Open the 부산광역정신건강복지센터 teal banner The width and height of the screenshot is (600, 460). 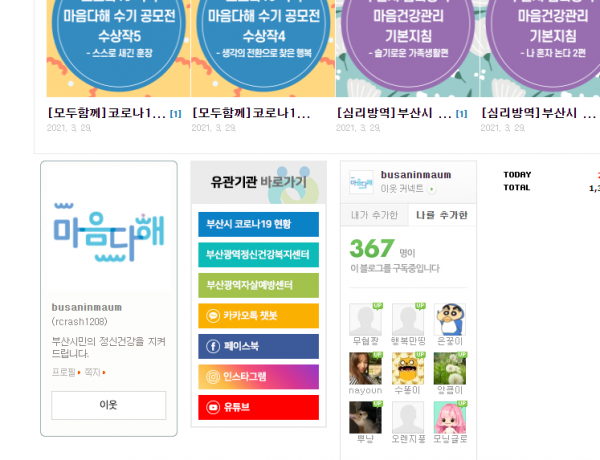click(x=258, y=254)
